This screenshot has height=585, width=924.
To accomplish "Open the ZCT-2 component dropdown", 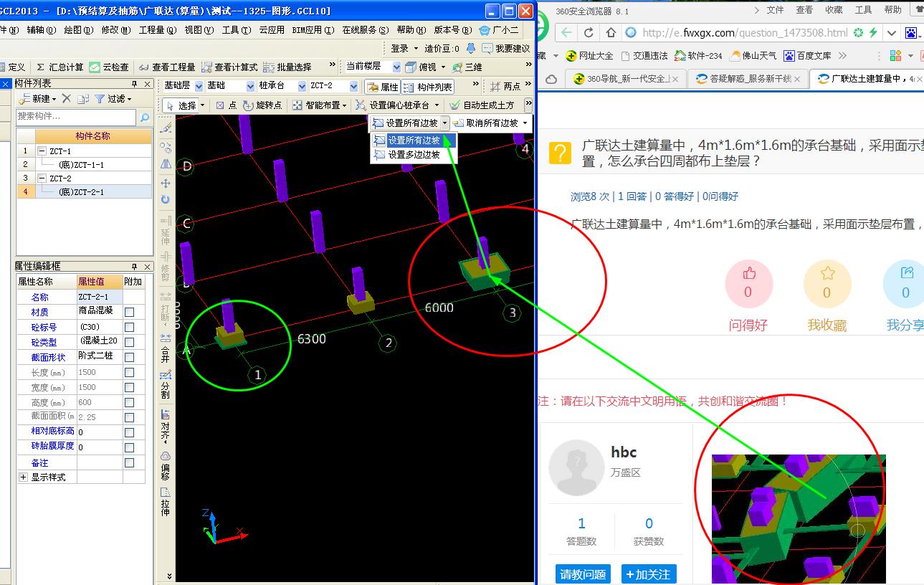I will point(353,86).
